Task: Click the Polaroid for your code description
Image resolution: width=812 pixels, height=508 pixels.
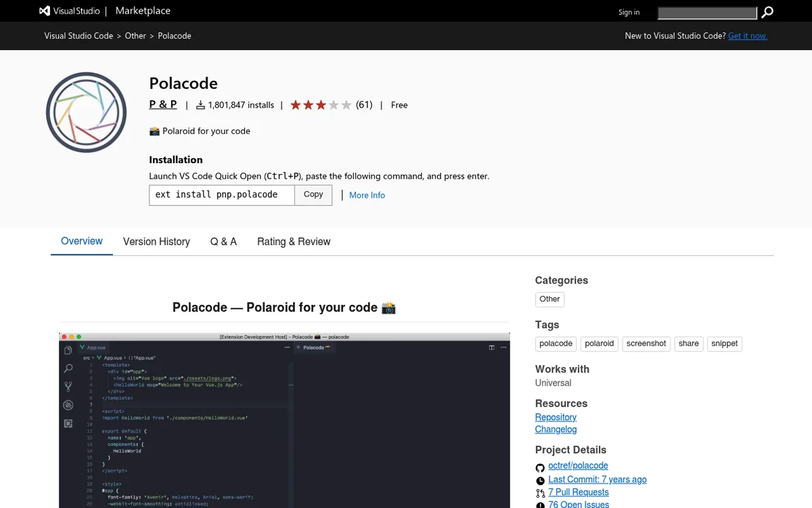Action: 200,131
